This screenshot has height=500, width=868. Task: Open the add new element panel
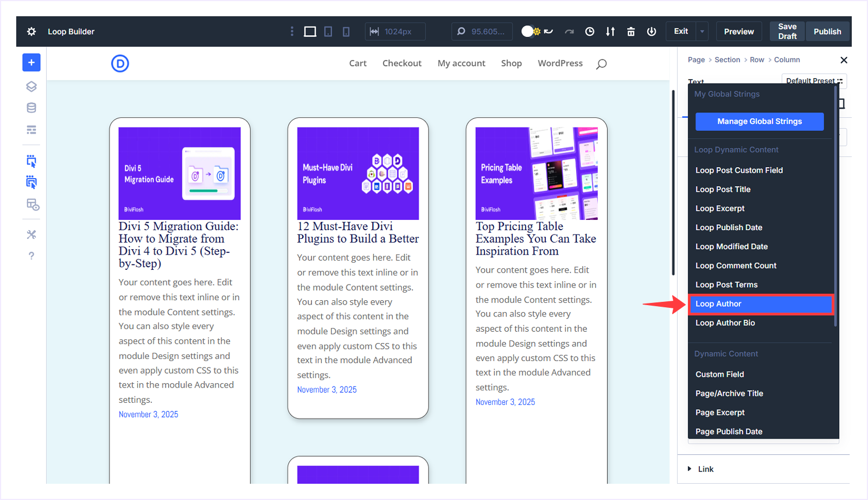(x=31, y=62)
